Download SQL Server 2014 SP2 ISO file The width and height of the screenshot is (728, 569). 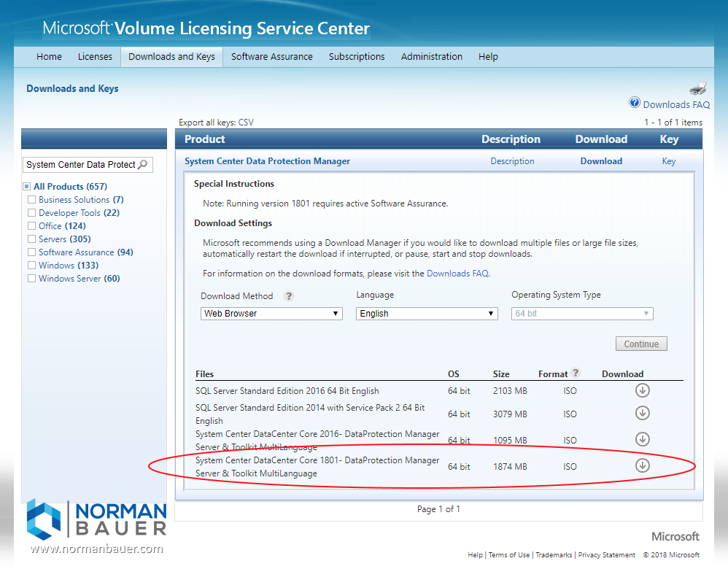click(x=642, y=413)
